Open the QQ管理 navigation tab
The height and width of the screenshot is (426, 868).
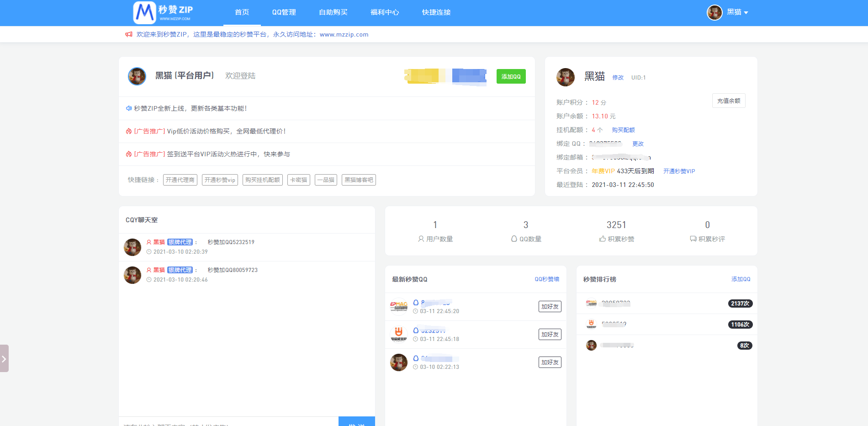[284, 12]
